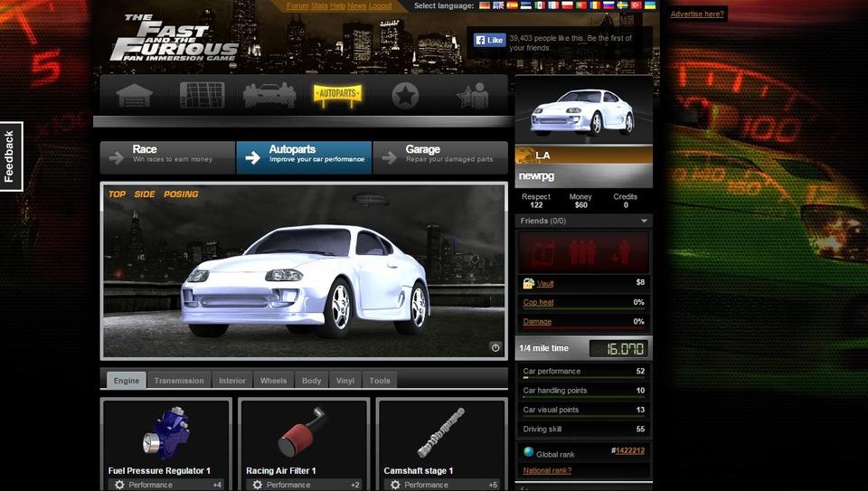Switch language to Turkish flag
The width and height of the screenshot is (868, 491).
coord(636,5)
